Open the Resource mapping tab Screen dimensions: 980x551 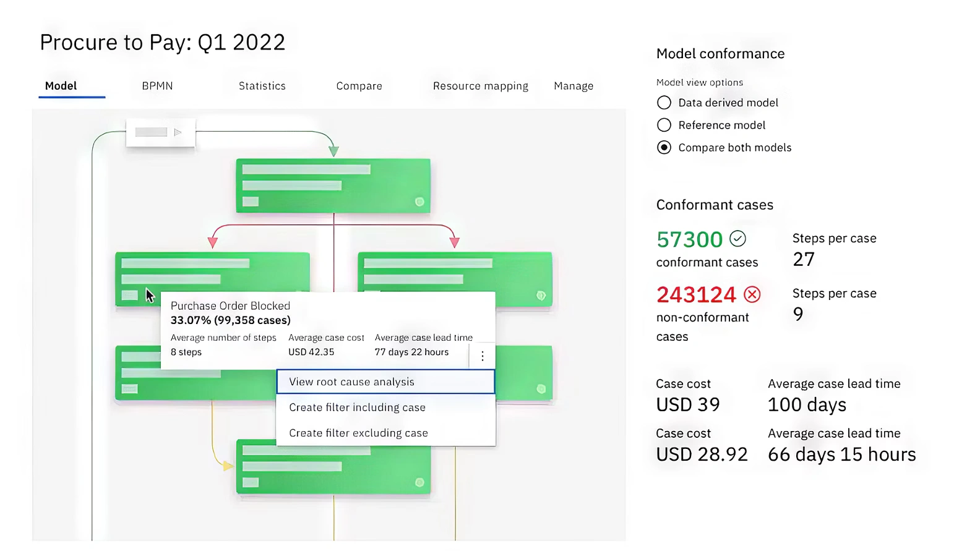click(480, 86)
